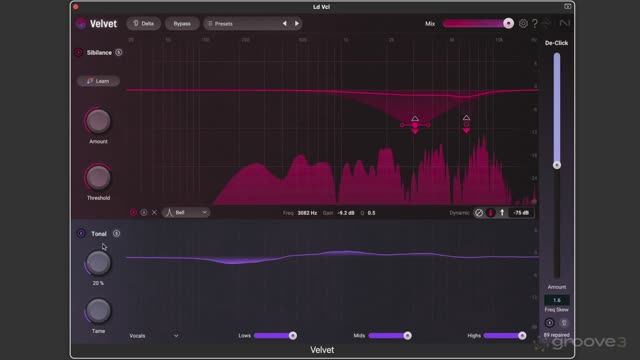Solo the selected band's listen icon

pos(144,213)
